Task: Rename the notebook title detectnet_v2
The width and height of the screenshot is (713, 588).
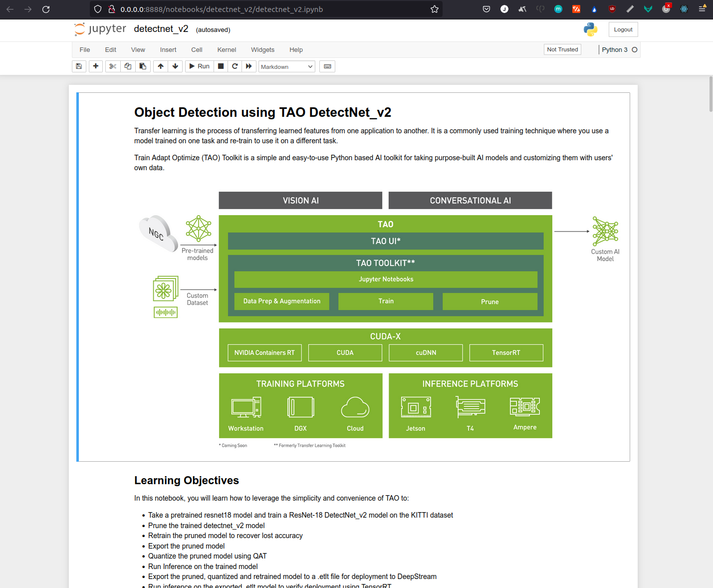Action: pyautogui.click(x=161, y=29)
